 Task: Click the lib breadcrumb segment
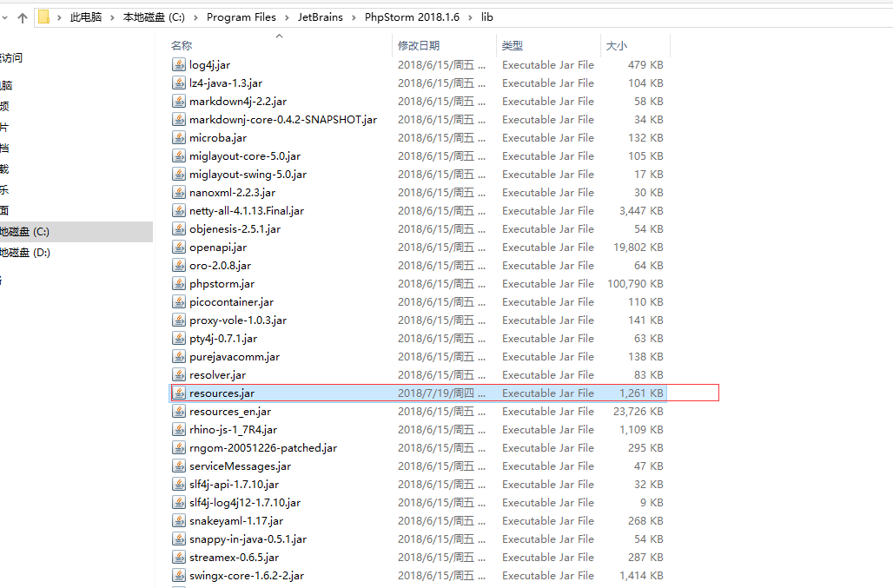(x=487, y=17)
